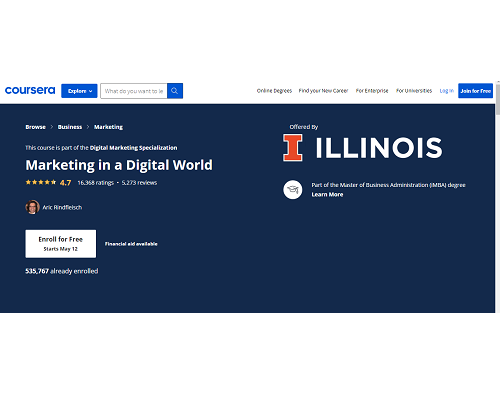Image resolution: width=500 pixels, height=400 pixels.
Task: Click the ILLINOIS university wordmark
Action: (x=379, y=148)
